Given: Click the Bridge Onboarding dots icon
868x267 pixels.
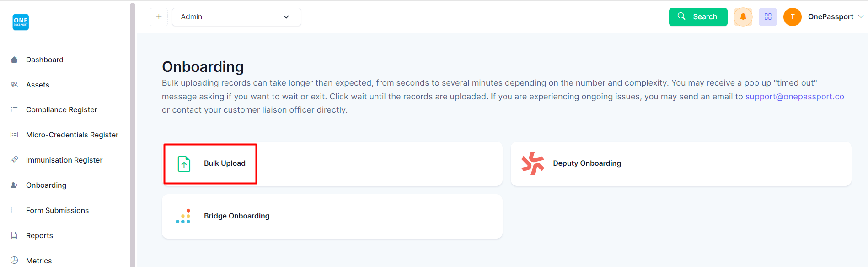Looking at the screenshot, I should pos(183,216).
